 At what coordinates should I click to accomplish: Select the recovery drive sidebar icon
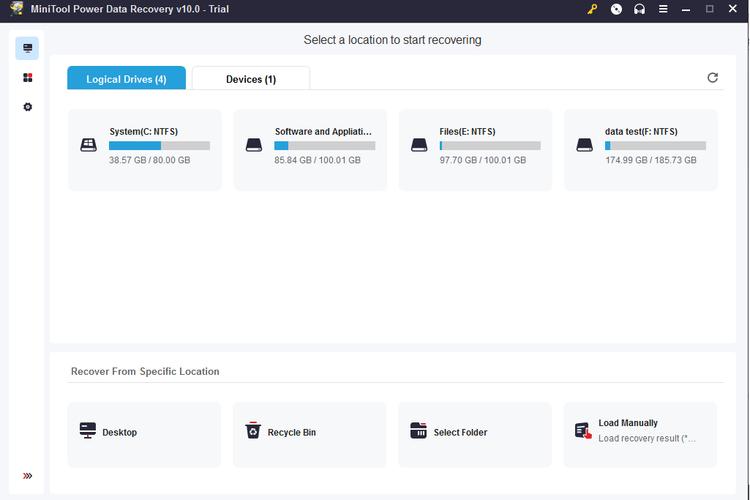coord(28,48)
